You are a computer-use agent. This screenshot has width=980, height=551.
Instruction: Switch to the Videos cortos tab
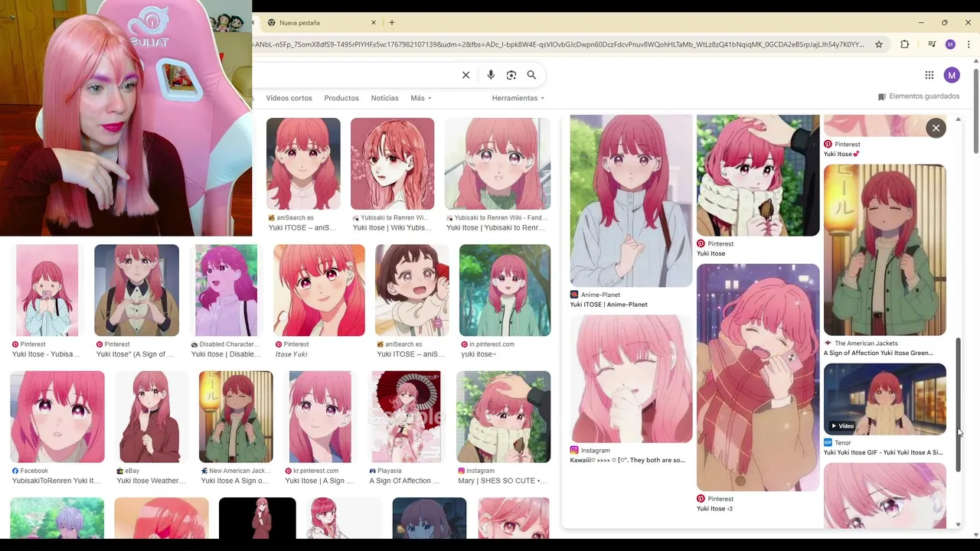point(289,98)
